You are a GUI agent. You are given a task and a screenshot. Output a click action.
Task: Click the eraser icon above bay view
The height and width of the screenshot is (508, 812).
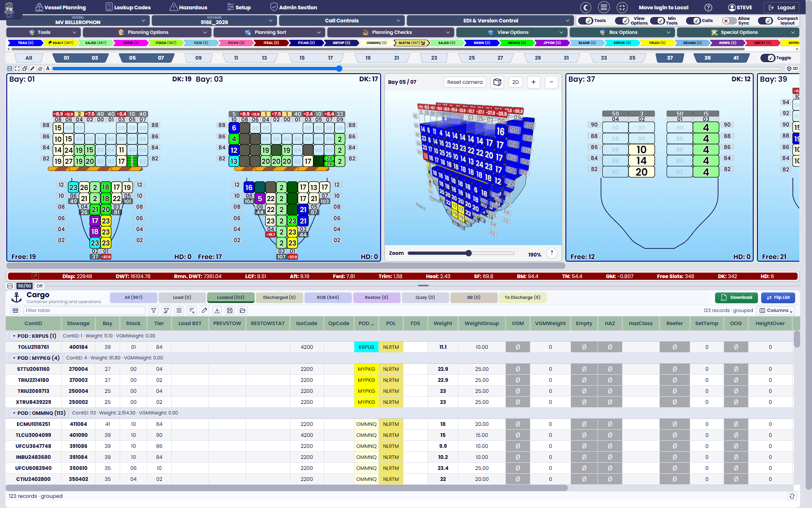[x=40, y=68]
